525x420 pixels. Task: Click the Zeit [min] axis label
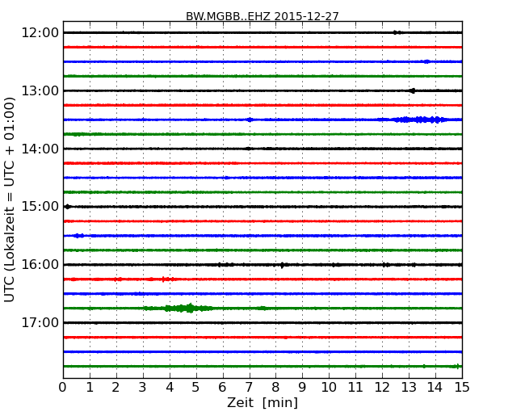262,403
